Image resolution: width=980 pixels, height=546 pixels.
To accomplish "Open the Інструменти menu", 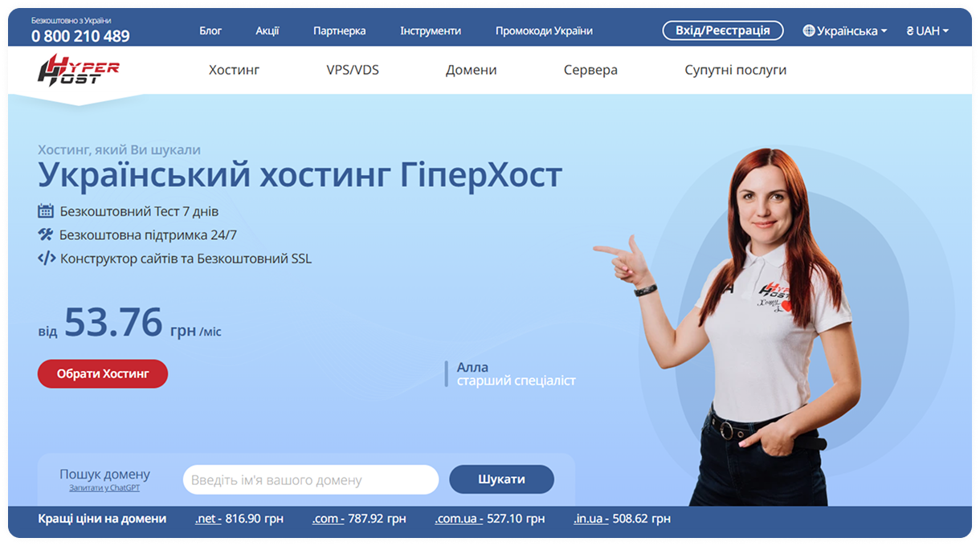I will point(431,31).
